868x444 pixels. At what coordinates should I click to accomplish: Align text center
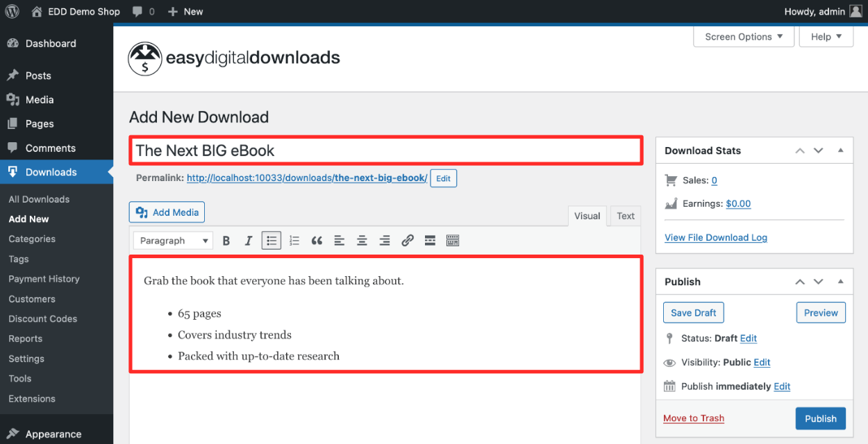(362, 241)
